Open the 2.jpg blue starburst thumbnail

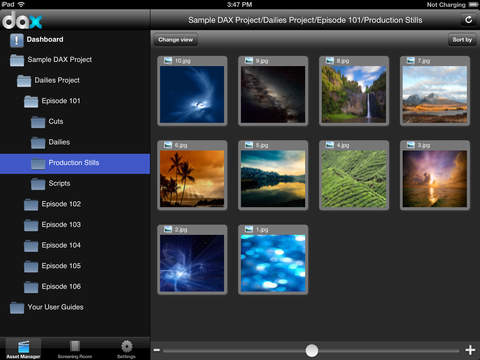192,263
